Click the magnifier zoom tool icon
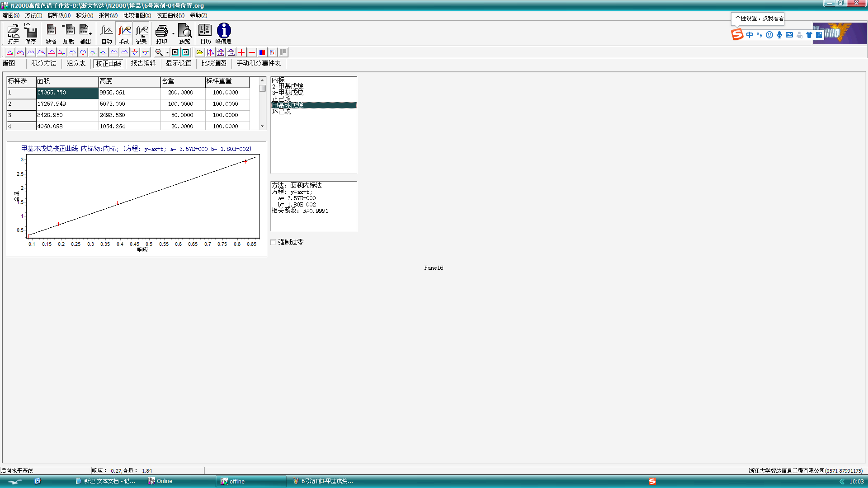This screenshot has width=868, height=488. [x=159, y=52]
